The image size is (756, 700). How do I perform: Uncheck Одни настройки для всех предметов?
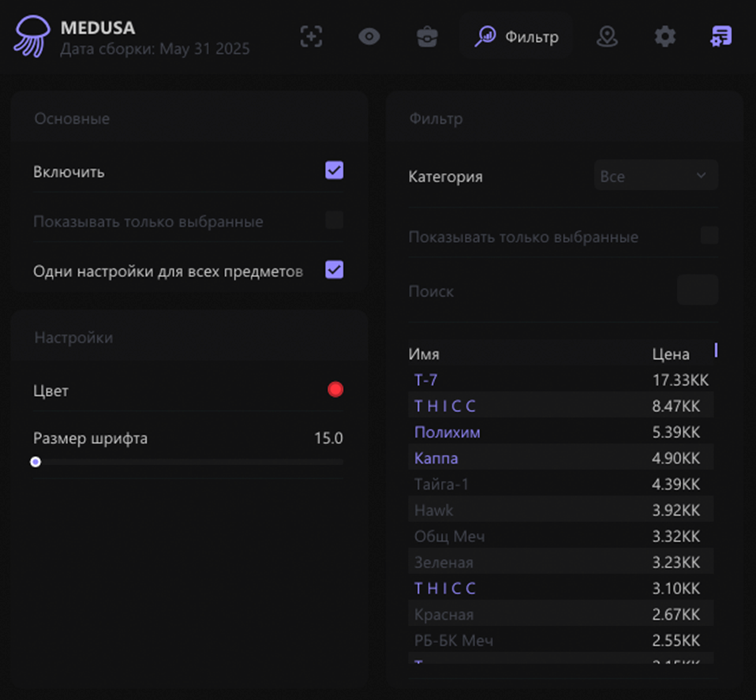coord(335,271)
